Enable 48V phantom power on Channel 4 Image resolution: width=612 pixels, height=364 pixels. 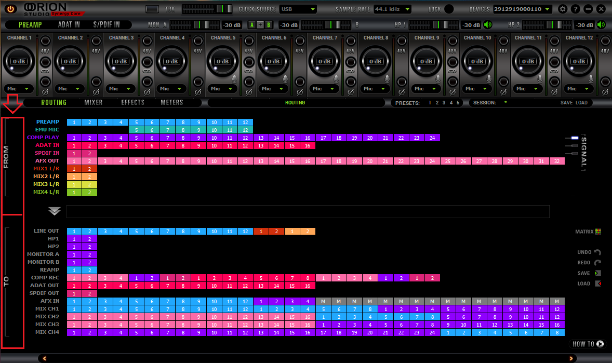click(198, 41)
